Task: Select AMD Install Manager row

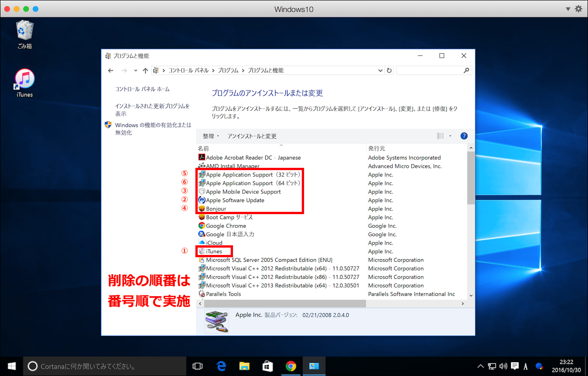Action: (332, 166)
